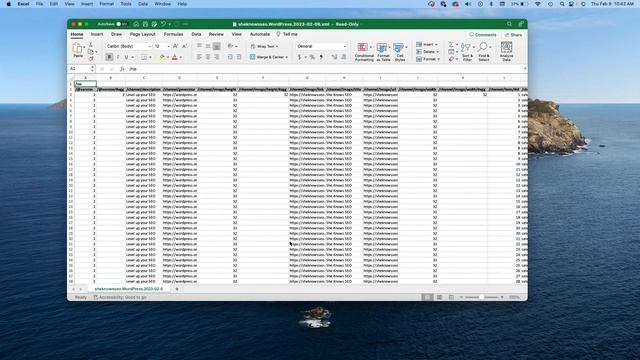Click the Format Painter brush icon
This screenshot has height=360, width=640.
coord(91,59)
